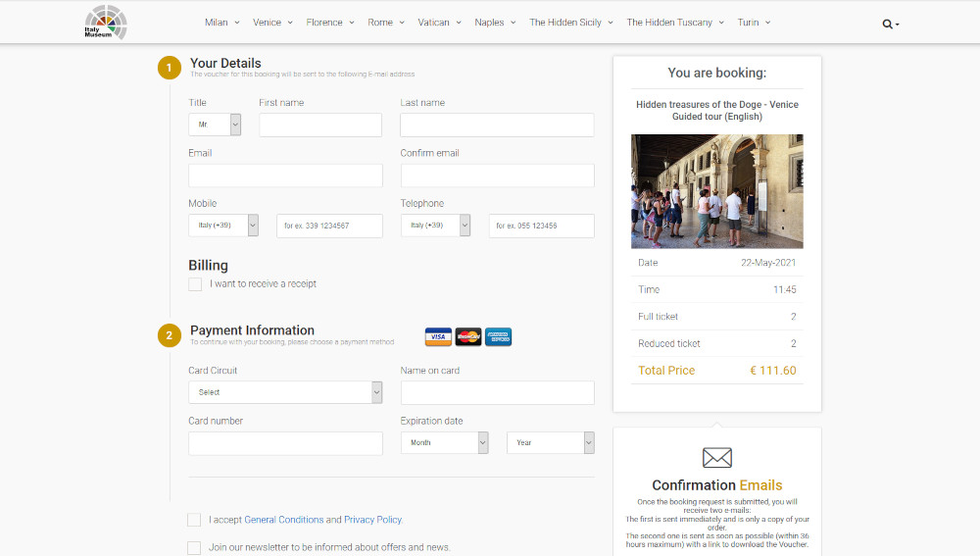Click the Doge's Palace tour thumbnail
This screenshot has width=980, height=556.
point(717,191)
